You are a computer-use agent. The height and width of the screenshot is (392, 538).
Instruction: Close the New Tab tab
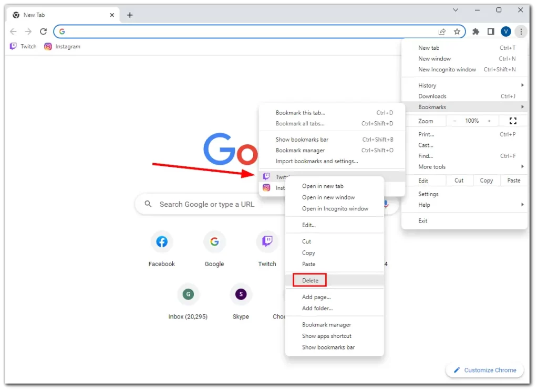point(112,15)
